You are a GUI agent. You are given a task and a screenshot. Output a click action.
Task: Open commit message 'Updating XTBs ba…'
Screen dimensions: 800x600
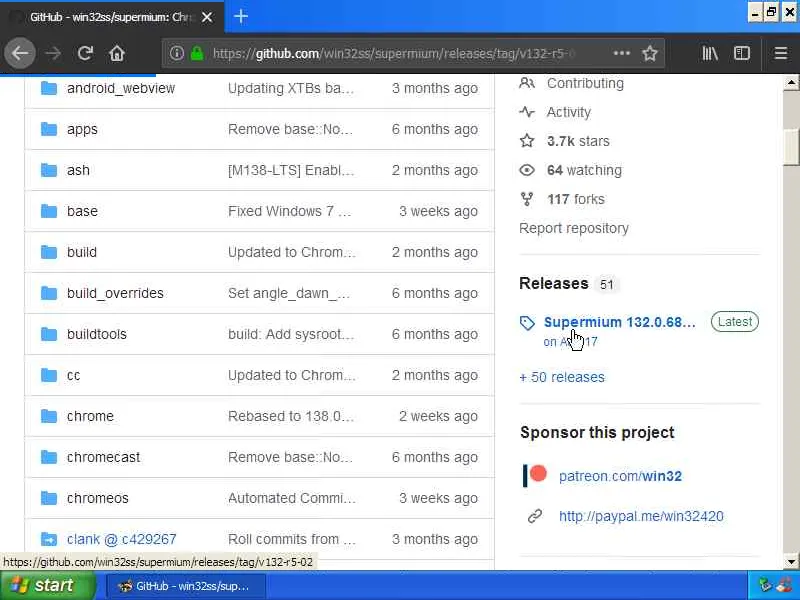coord(291,88)
